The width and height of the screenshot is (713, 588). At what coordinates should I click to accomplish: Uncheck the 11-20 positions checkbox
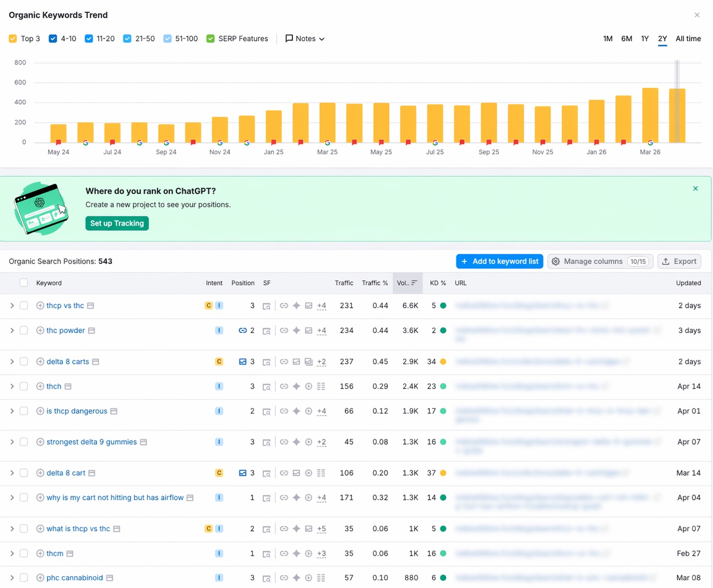89,39
